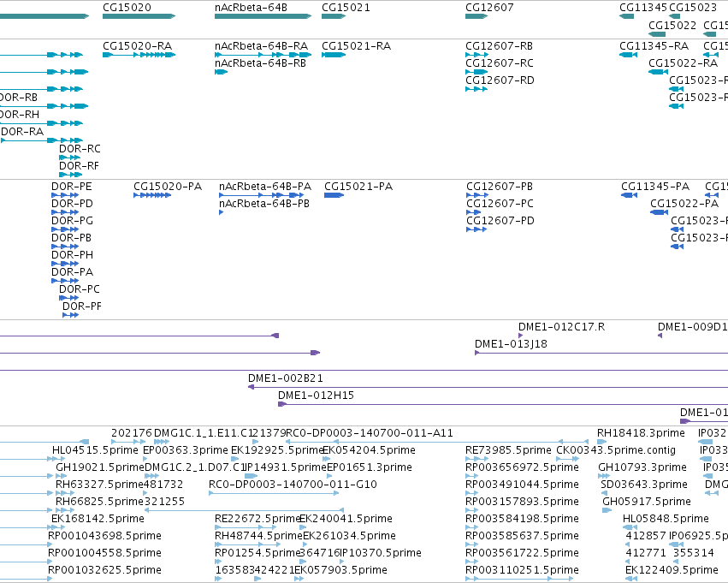Click EST RP003110251.5prime label
Viewport: 728px width, 583px height.
[x=523, y=571]
